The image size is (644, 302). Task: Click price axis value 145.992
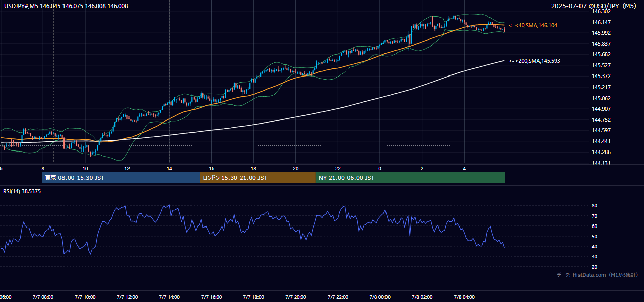point(601,33)
